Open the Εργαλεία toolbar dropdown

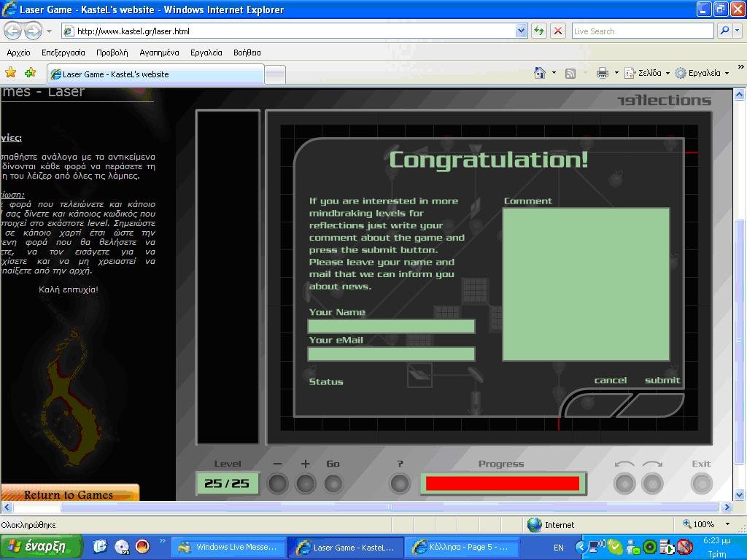(703, 73)
